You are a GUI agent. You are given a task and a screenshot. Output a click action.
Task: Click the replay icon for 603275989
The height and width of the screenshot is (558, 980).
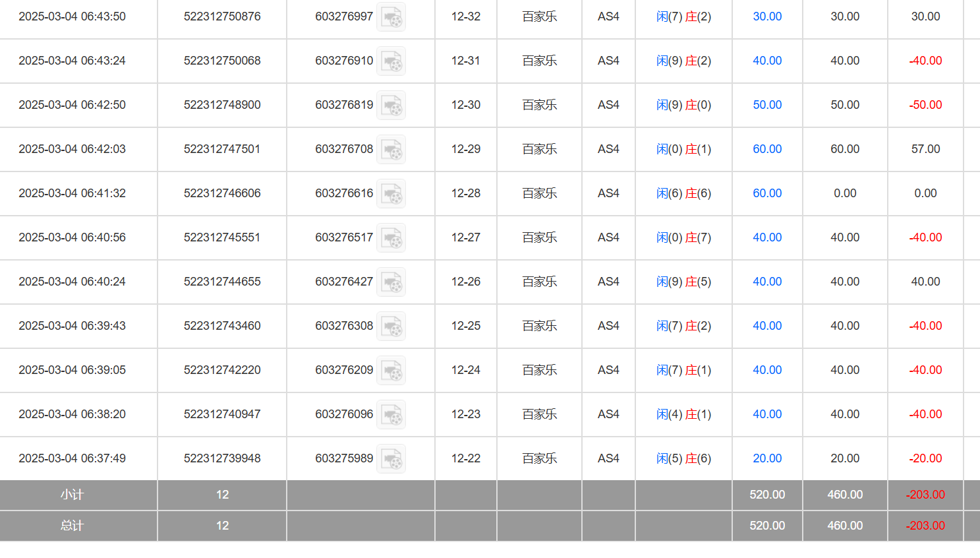(x=391, y=459)
